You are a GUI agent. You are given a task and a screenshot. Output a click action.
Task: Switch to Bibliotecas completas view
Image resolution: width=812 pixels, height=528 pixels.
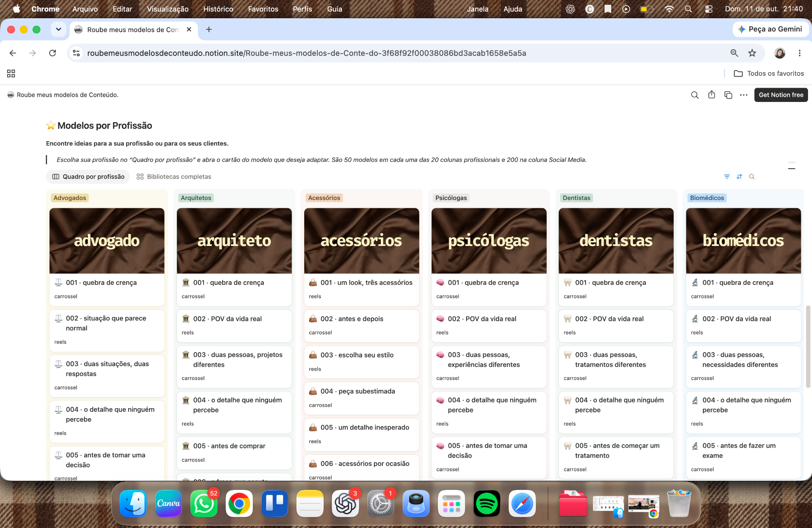174,177
